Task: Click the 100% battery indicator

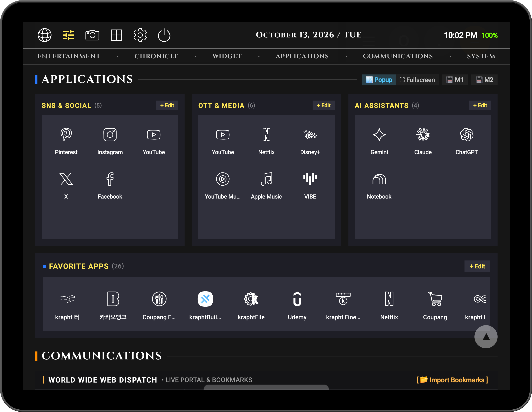Action: click(x=490, y=35)
